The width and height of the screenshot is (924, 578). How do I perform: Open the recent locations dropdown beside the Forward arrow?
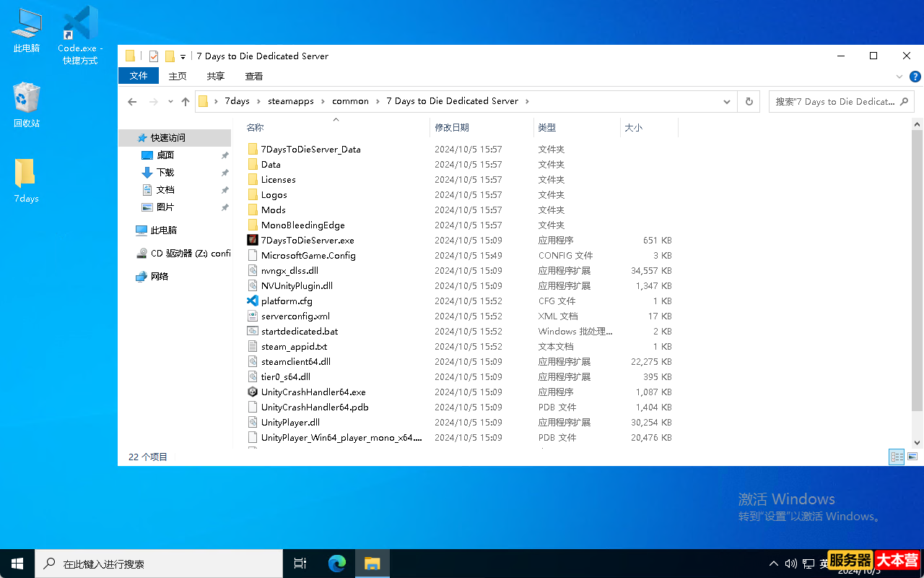(170, 102)
